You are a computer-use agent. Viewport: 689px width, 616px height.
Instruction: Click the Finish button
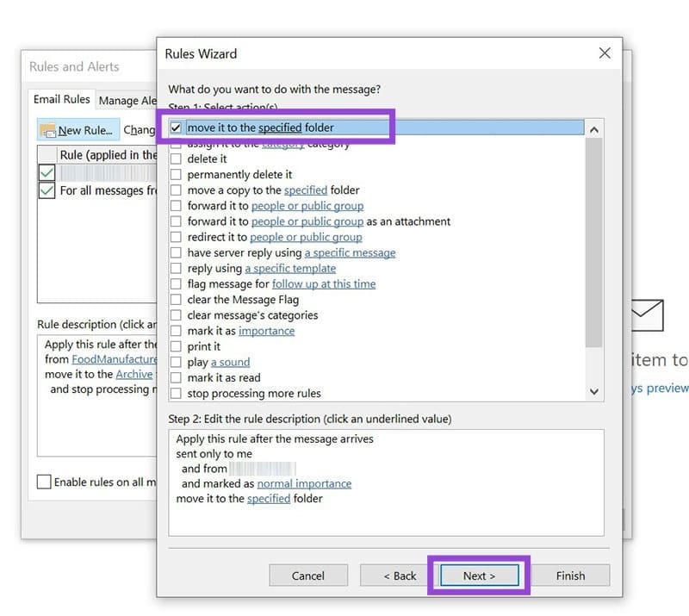coord(571,576)
